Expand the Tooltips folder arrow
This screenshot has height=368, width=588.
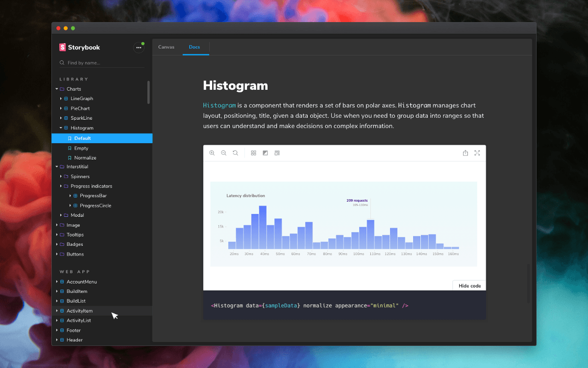click(57, 235)
